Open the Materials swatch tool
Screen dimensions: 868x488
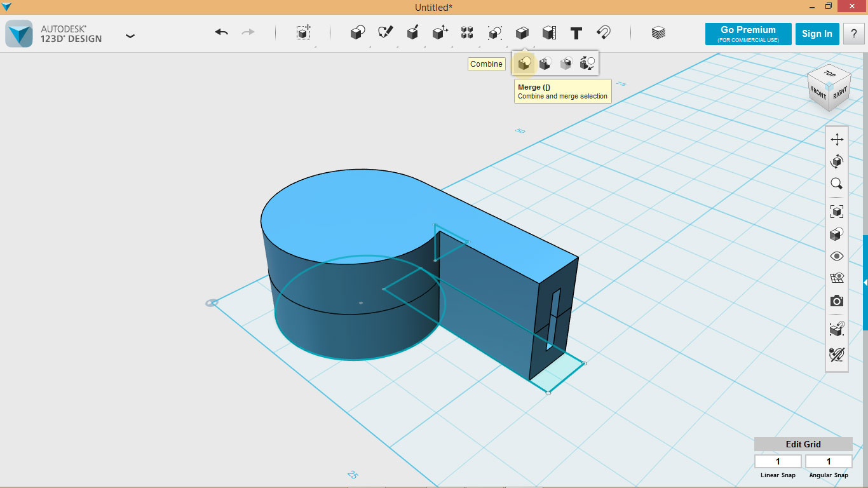(x=658, y=33)
